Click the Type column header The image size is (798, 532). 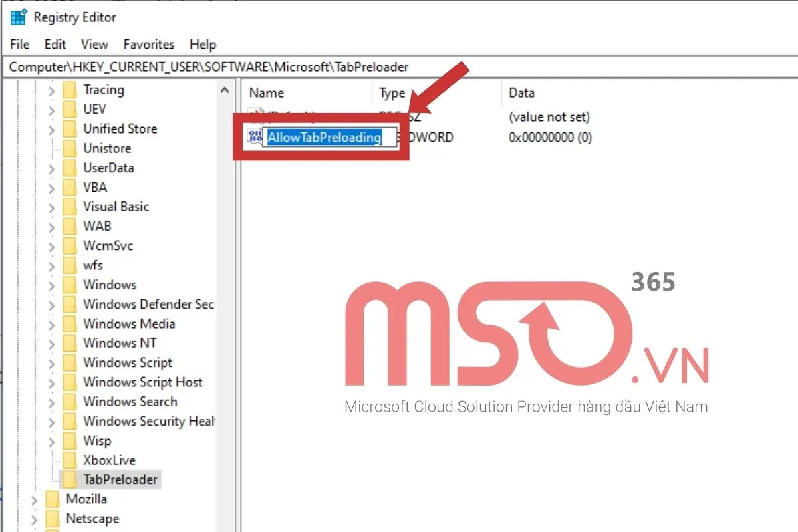click(392, 92)
